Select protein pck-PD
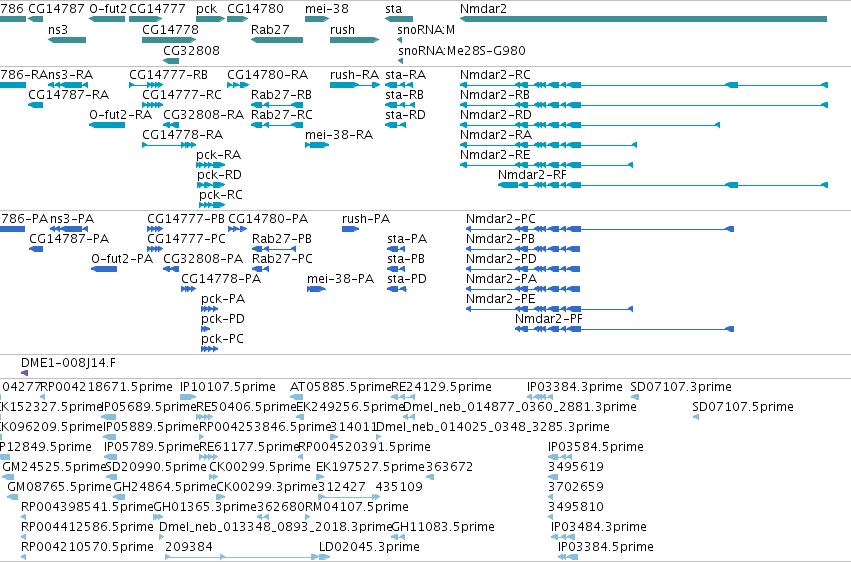The height and width of the screenshot is (562, 851). pyautogui.click(x=223, y=319)
